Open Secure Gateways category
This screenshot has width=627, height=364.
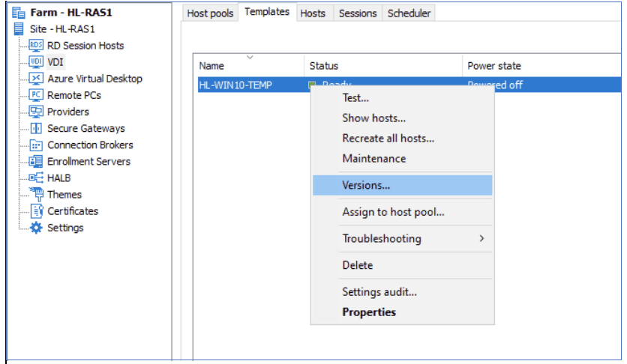tap(86, 129)
